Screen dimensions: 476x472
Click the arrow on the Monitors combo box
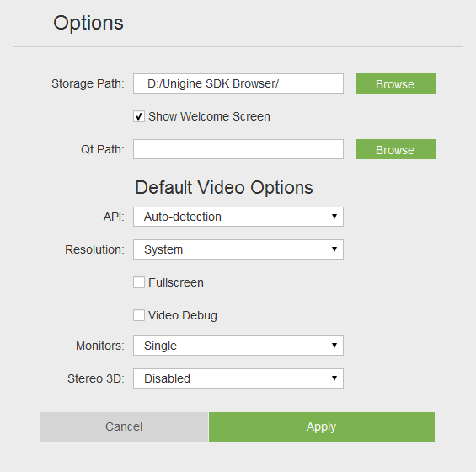click(334, 345)
